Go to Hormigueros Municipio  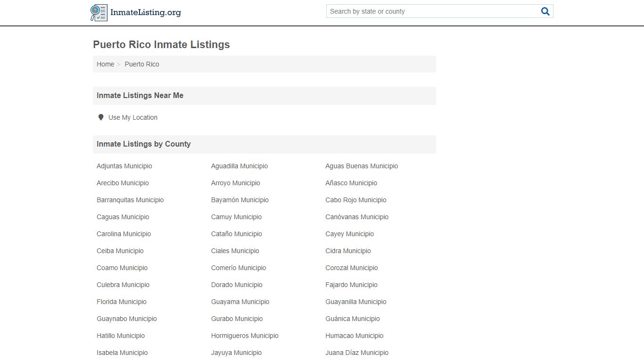click(245, 336)
